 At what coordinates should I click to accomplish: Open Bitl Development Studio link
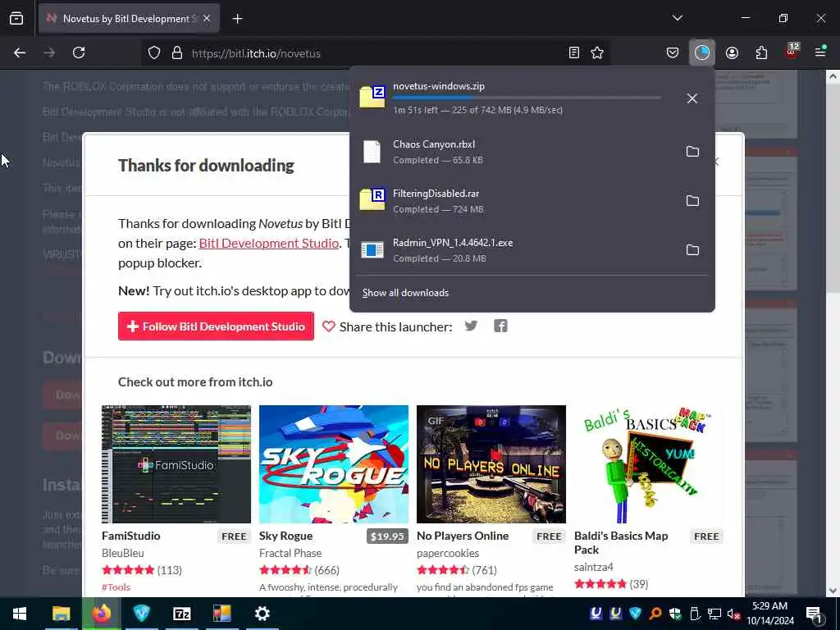coord(268,243)
